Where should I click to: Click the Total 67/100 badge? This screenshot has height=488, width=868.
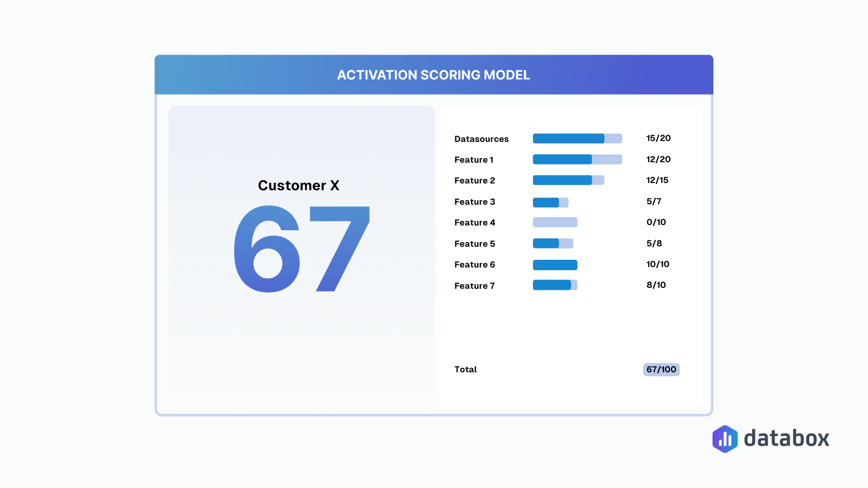pos(661,369)
